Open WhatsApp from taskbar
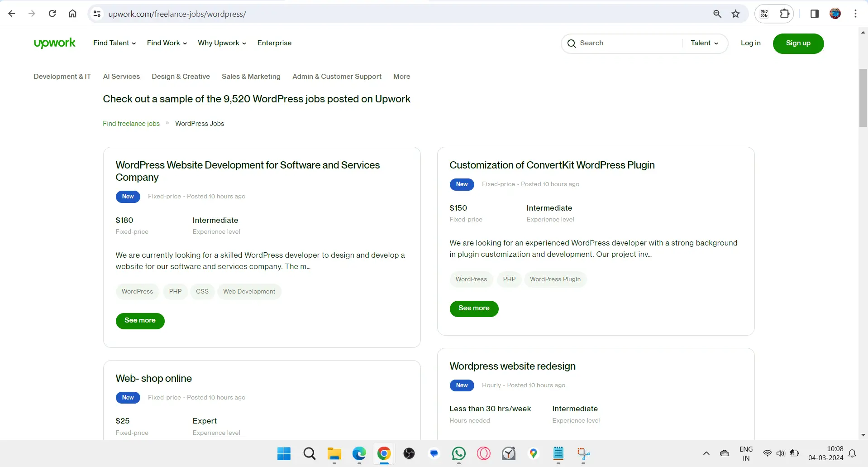The width and height of the screenshot is (868, 467). [x=459, y=453]
